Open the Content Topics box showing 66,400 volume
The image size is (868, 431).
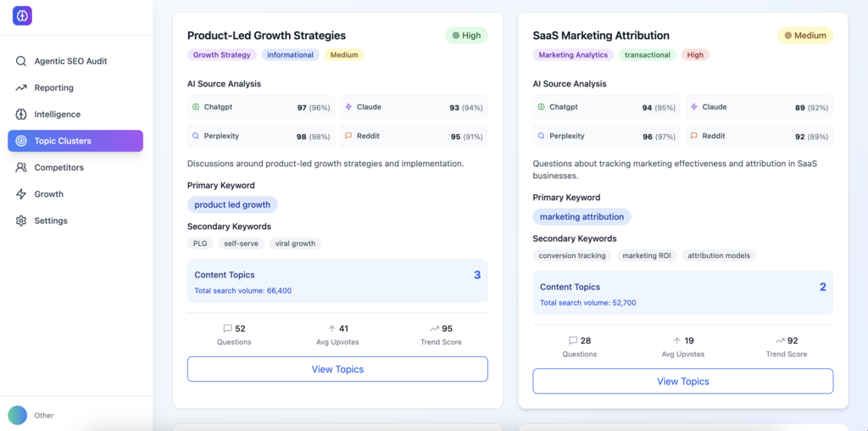337,281
